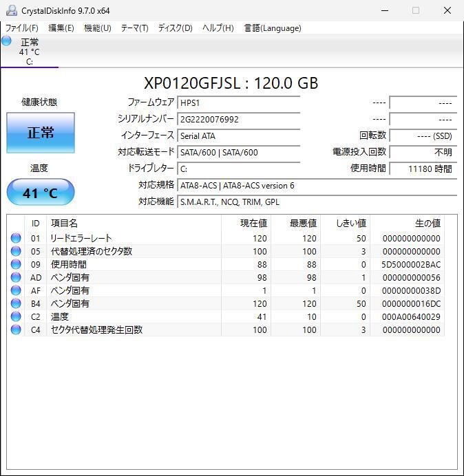Image resolution: width=464 pixels, height=476 pixels.
Task: Click the 項目名 column header
Action: point(134,224)
